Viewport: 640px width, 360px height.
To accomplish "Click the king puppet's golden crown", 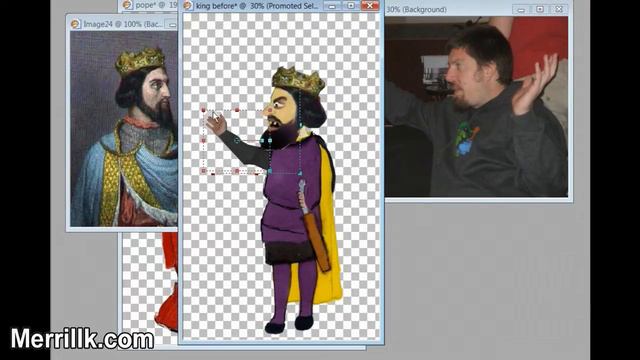I will (x=298, y=80).
